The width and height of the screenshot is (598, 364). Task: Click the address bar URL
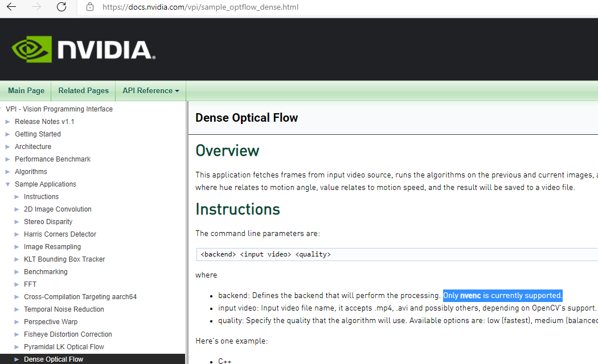coord(200,7)
